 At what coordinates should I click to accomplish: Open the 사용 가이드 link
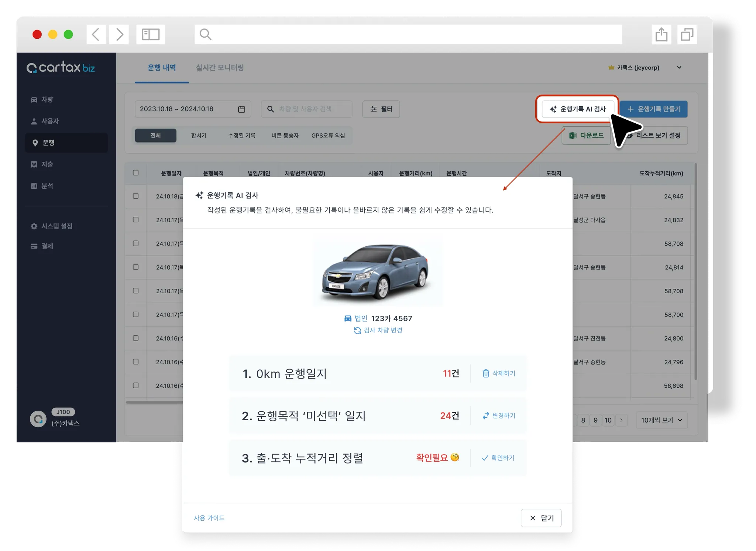[x=209, y=518]
